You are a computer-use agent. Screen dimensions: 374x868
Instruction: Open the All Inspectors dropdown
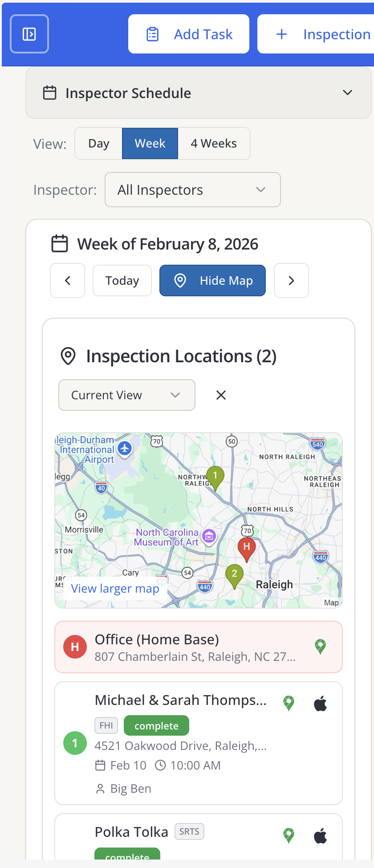192,189
